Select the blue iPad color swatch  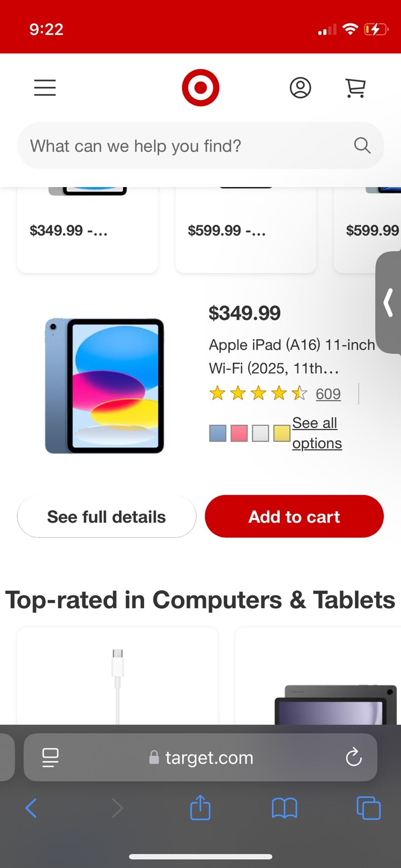point(218,433)
